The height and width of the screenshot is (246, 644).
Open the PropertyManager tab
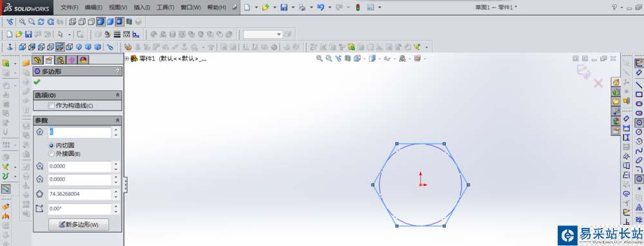coord(49,60)
